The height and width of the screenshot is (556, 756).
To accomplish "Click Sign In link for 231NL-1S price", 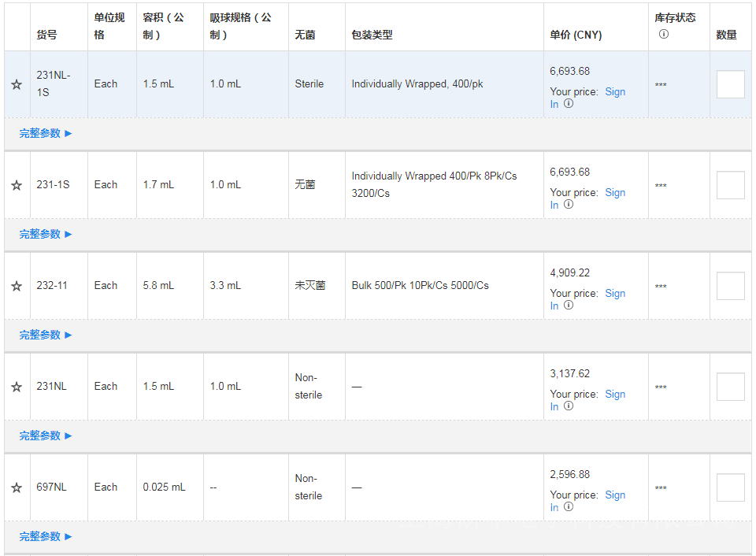I will click(x=614, y=92).
